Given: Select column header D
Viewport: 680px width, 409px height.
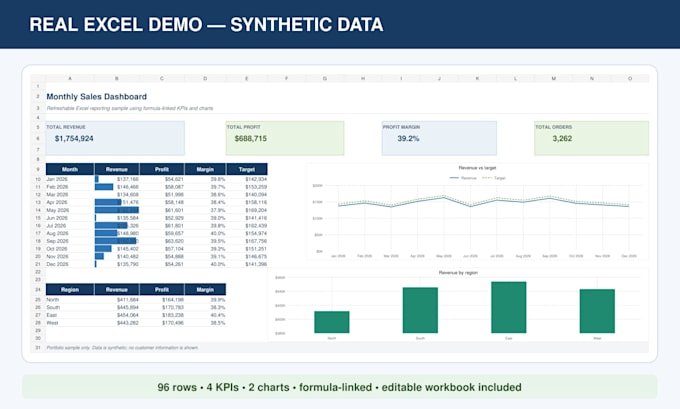Looking at the screenshot, I should point(205,79).
